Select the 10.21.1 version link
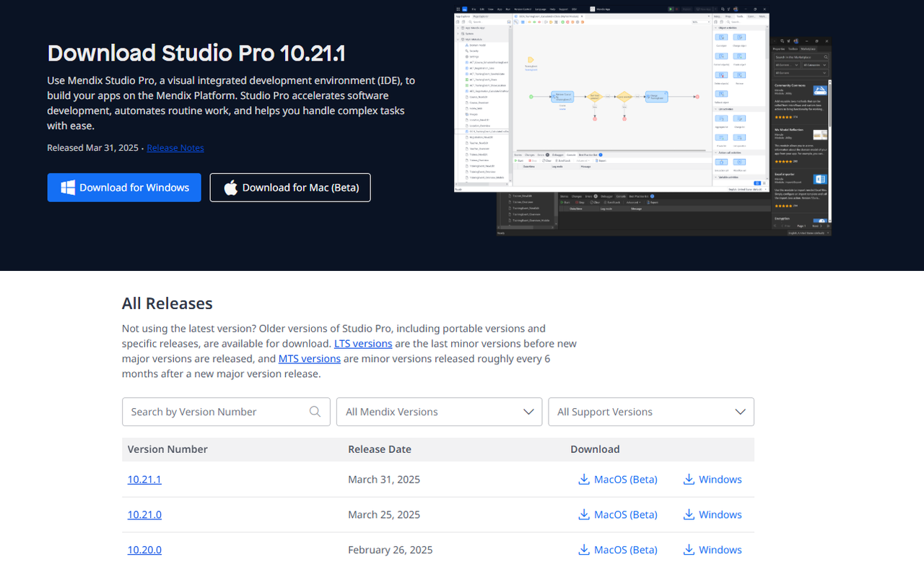The height and width of the screenshot is (567, 924). [x=144, y=479]
